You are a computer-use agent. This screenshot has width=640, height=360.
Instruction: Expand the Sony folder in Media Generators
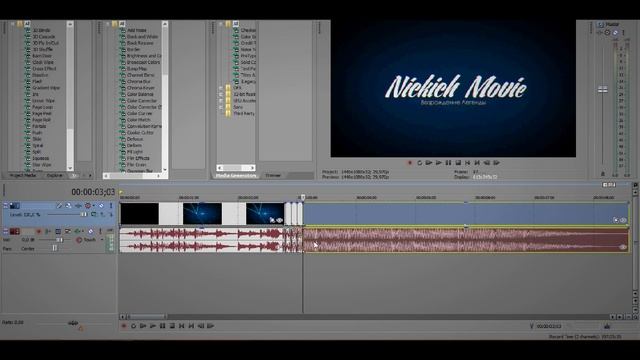click(221, 107)
